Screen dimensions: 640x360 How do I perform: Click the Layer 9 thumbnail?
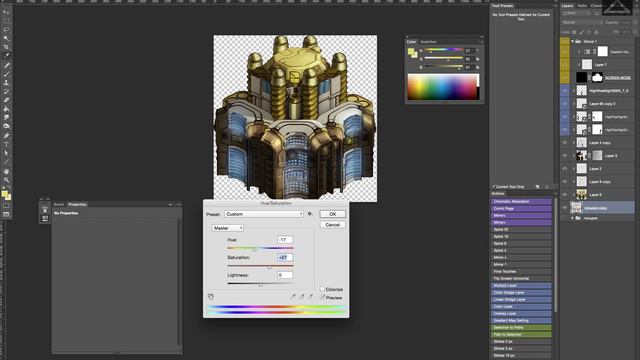click(581, 194)
